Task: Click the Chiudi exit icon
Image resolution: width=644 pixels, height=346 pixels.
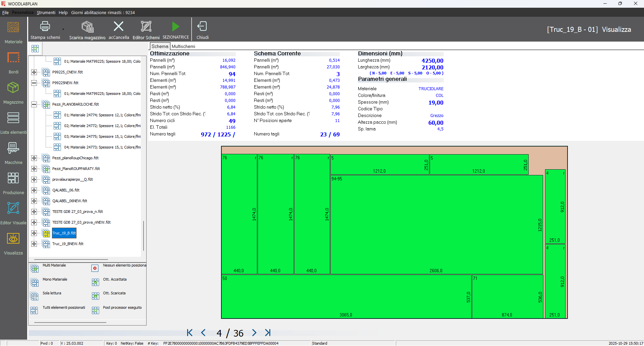Action: [x=202, y=26]
